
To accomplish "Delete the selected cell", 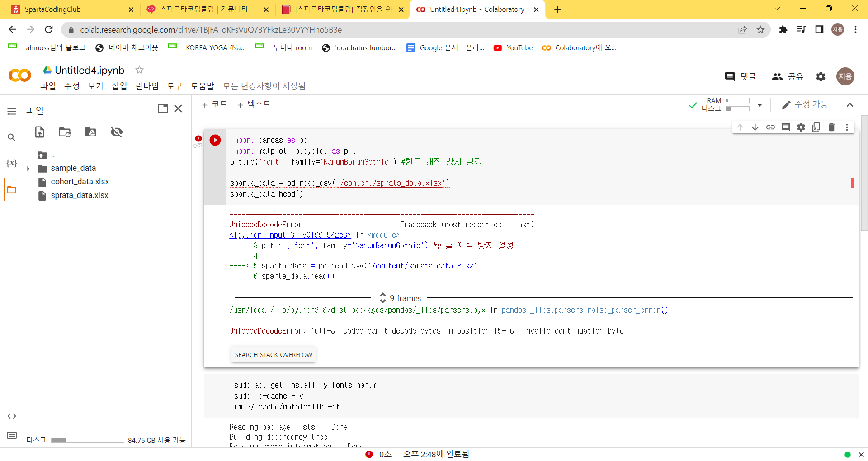I will click(831, 127).
